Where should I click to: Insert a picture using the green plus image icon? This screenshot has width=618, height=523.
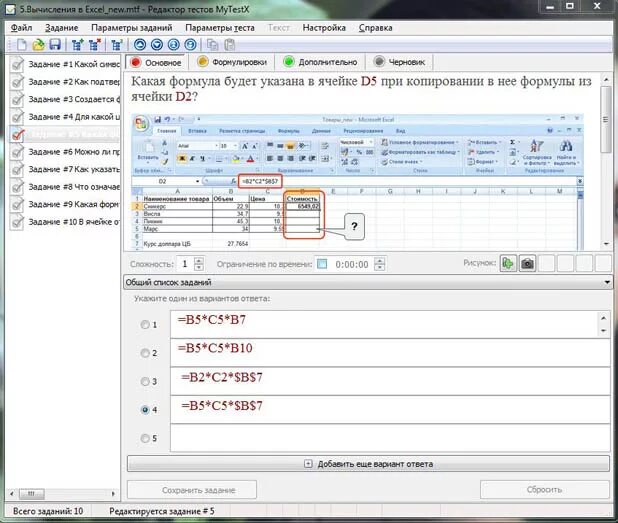pos(508,263)
